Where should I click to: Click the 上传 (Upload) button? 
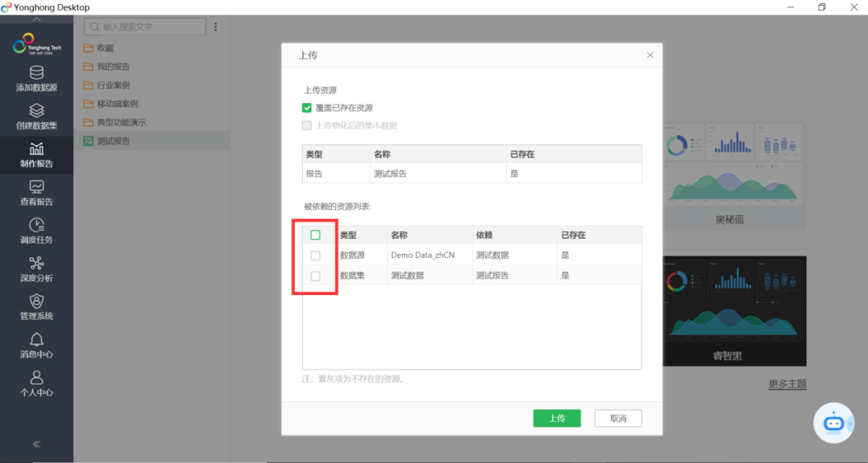coord(556,418)
